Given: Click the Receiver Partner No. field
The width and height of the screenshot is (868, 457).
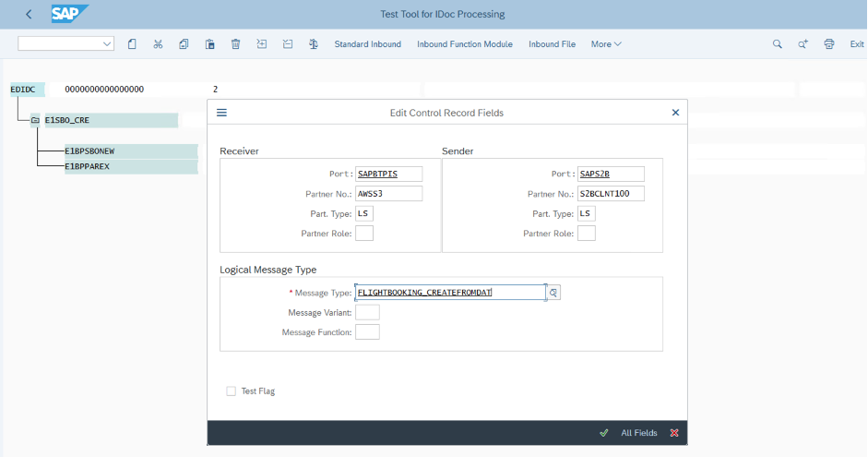Looking at the screenshot, I should click(x=388, y=193).
